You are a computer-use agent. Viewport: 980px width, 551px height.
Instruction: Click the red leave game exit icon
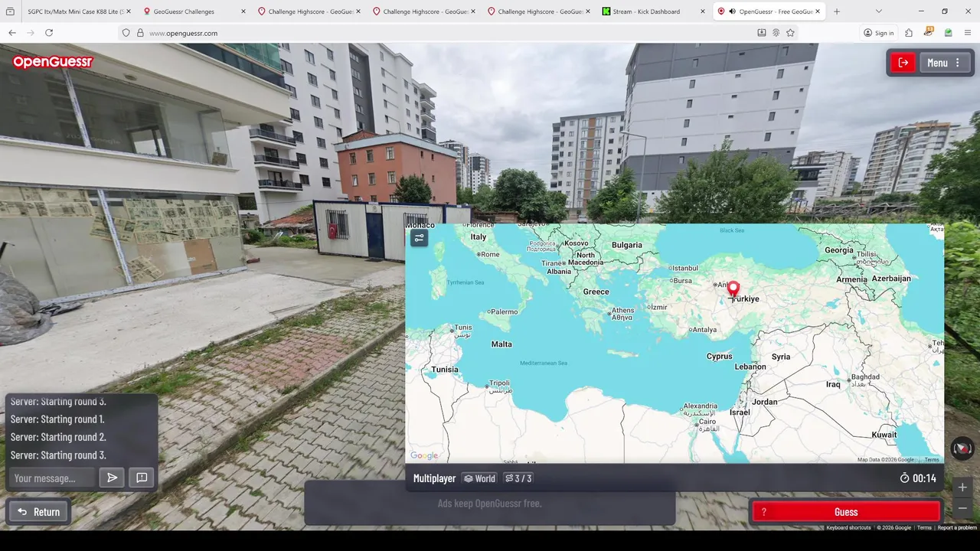pos(903,63)
